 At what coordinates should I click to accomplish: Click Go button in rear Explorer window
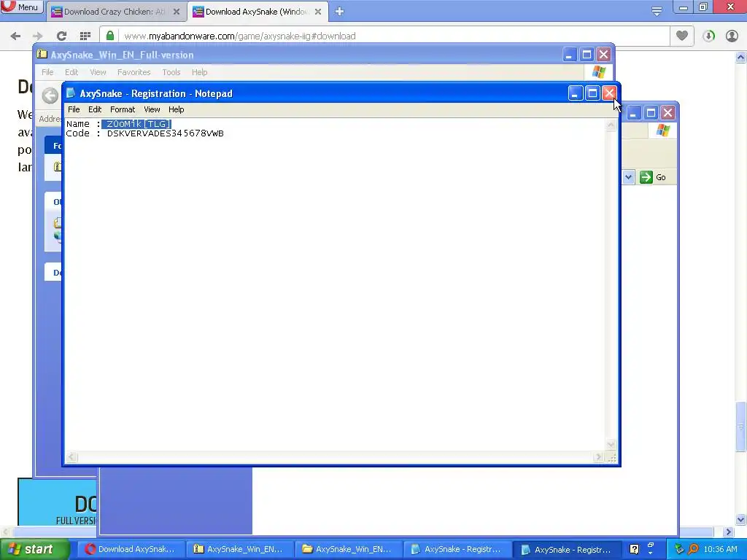pyautogui.click(x=654, y=177)
